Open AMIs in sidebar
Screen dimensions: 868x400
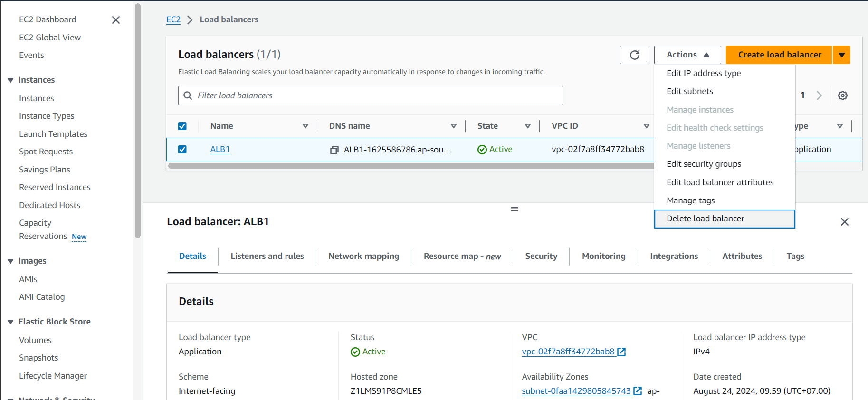(x=28, y=279)
